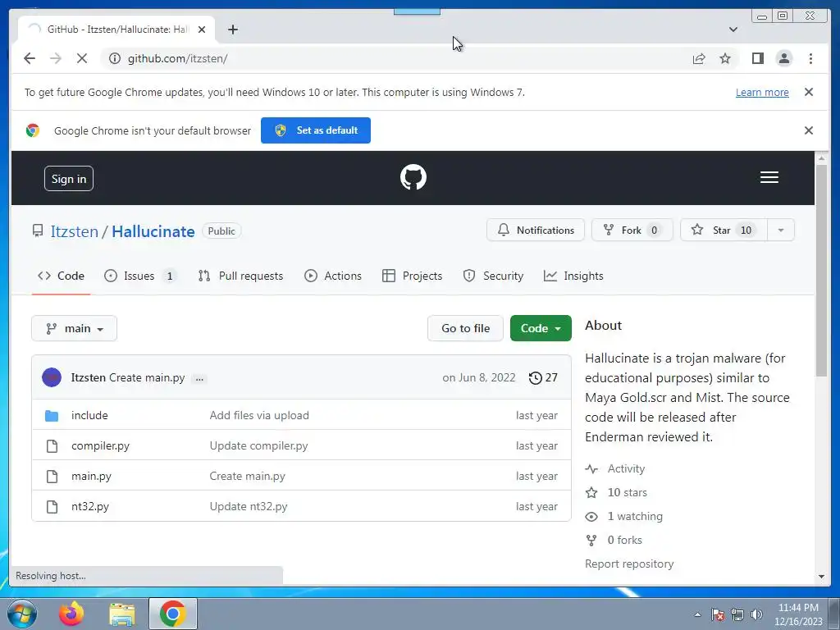Follow the Learn more link
Screen dimensions: 840x630
click(x=762, y=92)
